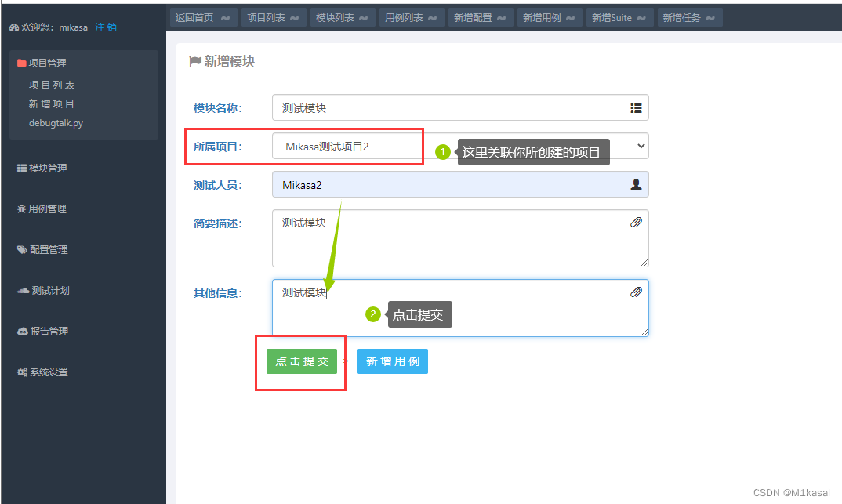Click the 其他信息 field label
The image size is (842, 504).
pyautogui.click(x=218, y=293)
